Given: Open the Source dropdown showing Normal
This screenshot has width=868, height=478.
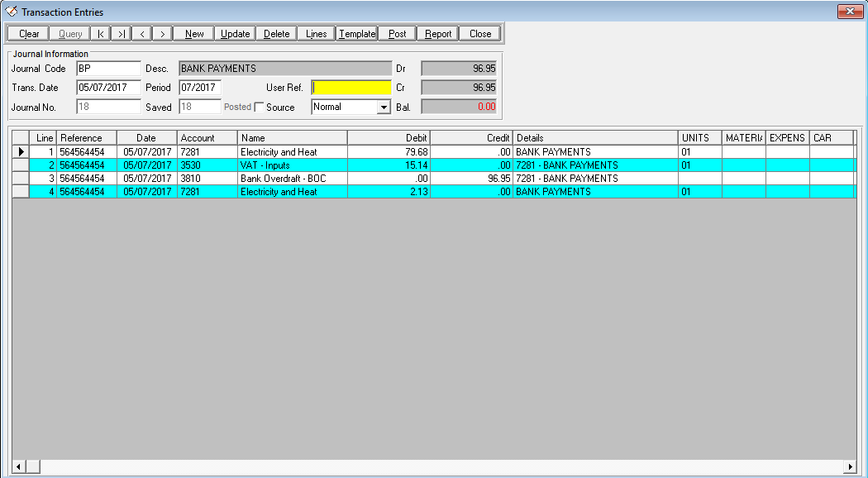Looking at the screenshot, I should pos(384,107).
